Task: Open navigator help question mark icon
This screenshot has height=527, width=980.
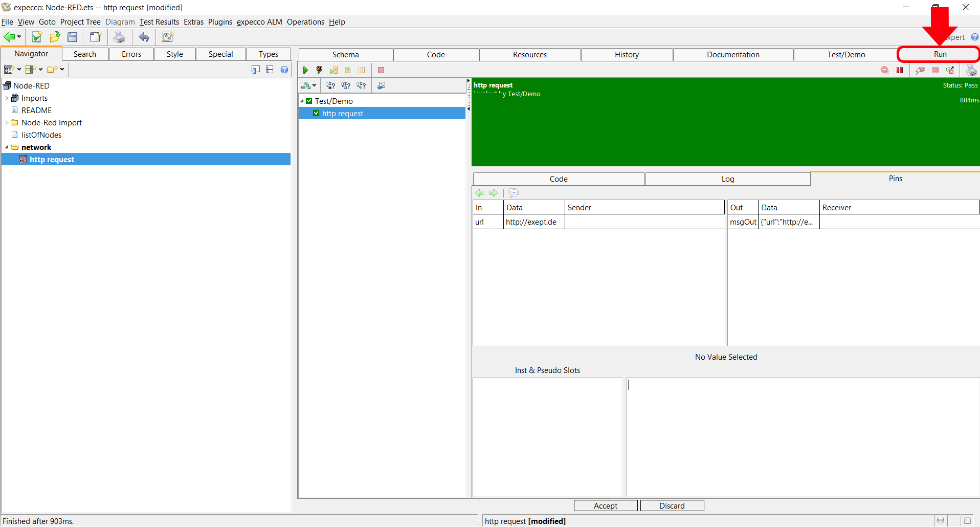Action: 284,70
